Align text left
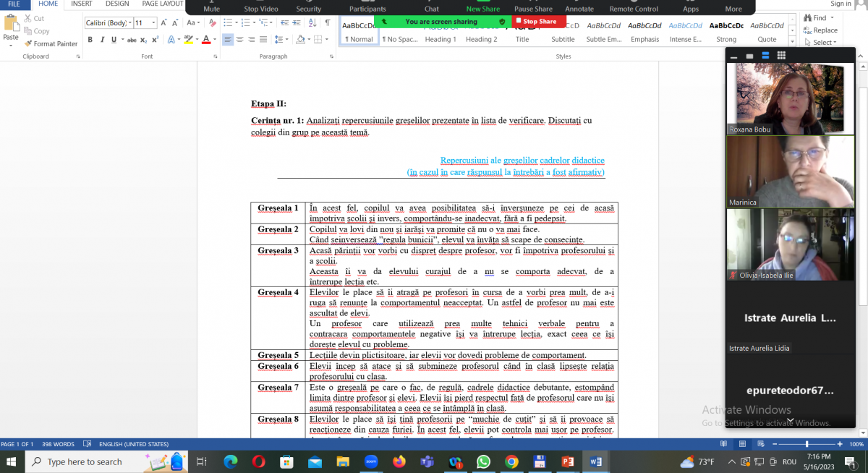Image resolution: width=868 pixels, height=473 pixels. (228, 40)
